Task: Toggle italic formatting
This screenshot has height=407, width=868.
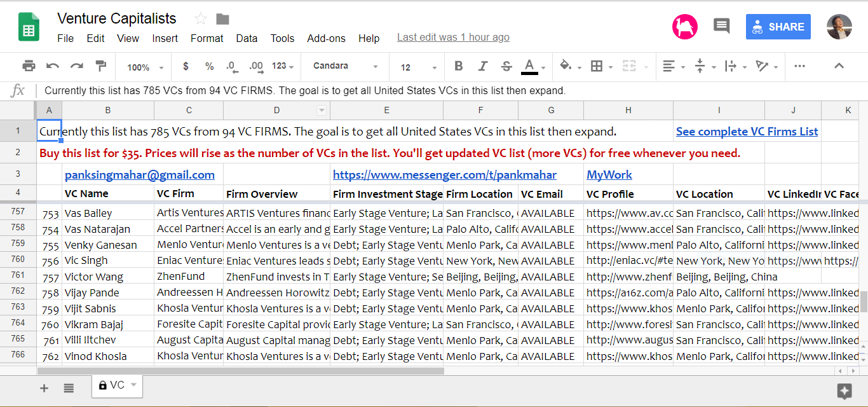Action: coord(483,66)
